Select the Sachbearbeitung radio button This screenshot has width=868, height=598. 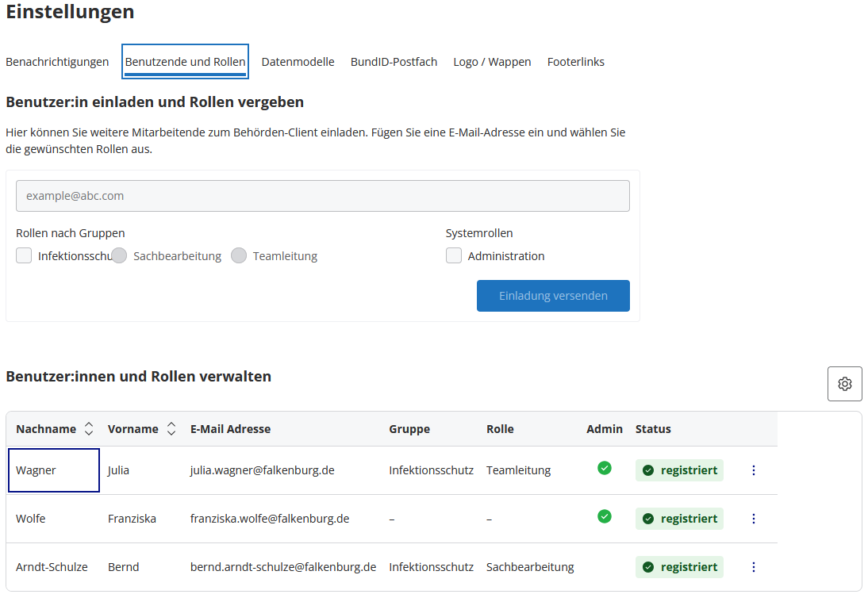click(119, 255)
